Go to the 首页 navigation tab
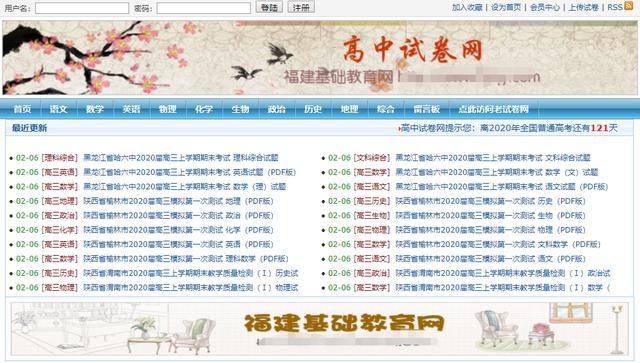The height and width of the screenshot is (363, 640). pyautogui.click(x=22, y=109)
